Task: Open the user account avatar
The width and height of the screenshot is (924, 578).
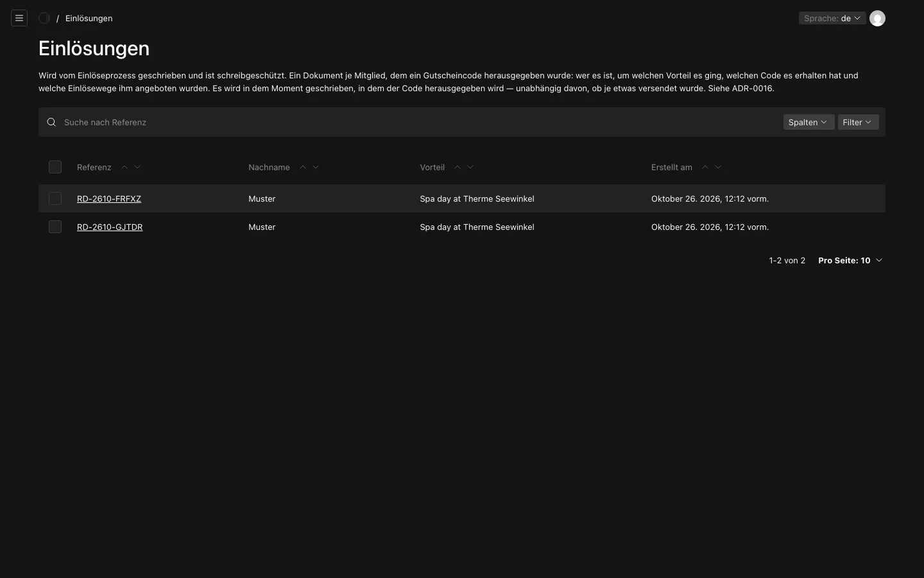Action: point(877,18)
